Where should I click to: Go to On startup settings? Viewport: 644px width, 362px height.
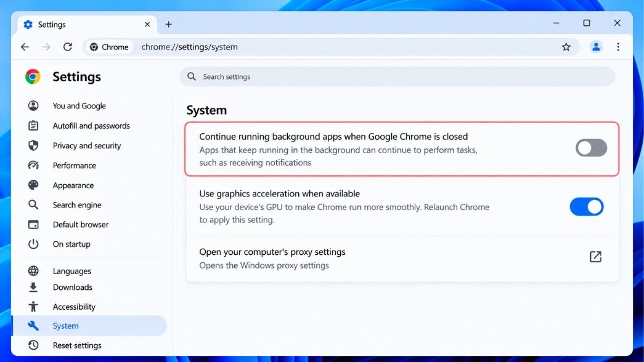coord(71,244)
